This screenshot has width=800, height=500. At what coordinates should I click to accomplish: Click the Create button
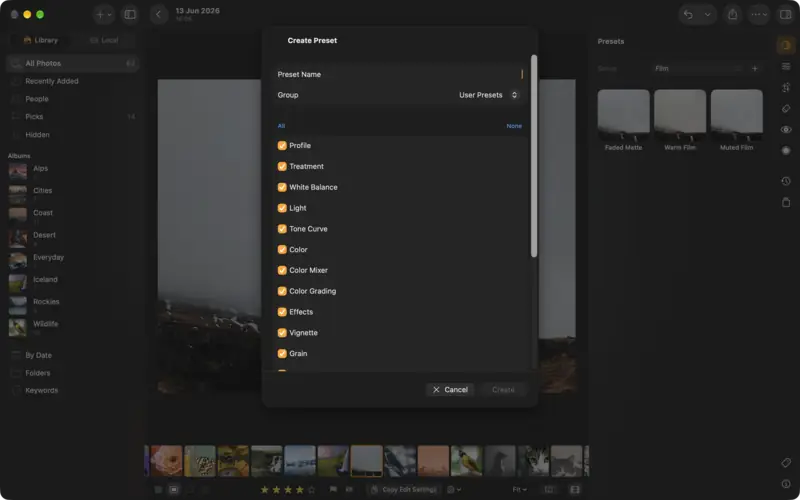click(x=503, y=390)
